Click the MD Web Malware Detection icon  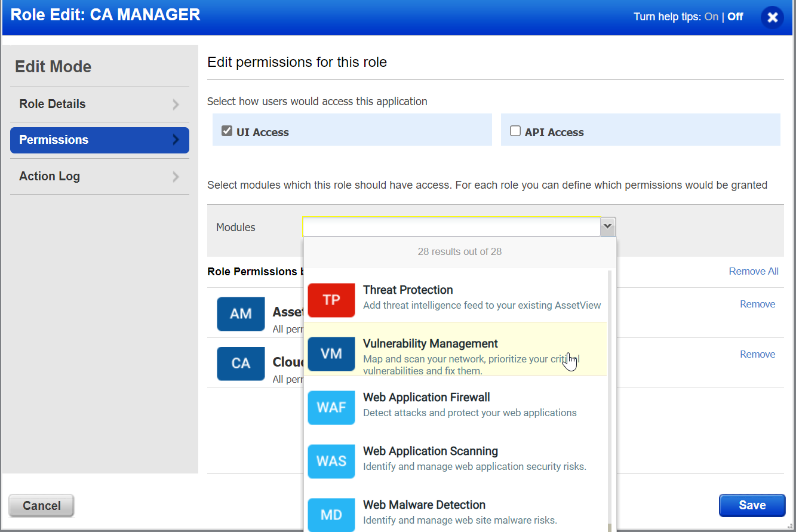click(x=331, y=514)
